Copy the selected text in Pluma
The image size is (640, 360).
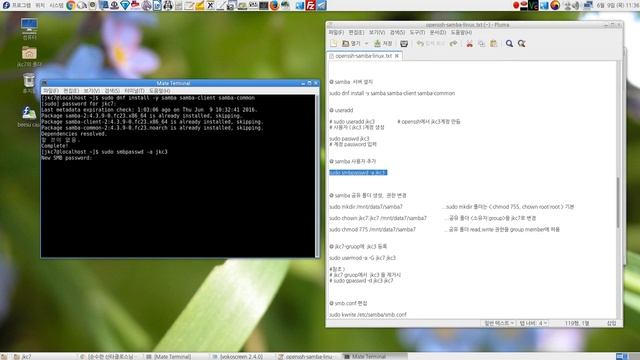482,44
